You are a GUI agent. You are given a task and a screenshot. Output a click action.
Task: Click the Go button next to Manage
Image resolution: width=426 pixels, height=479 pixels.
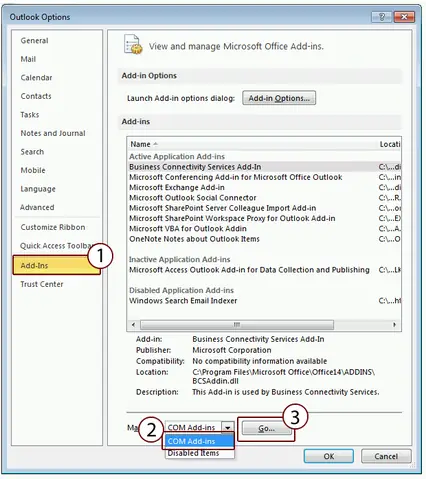[x=267, y=428]
